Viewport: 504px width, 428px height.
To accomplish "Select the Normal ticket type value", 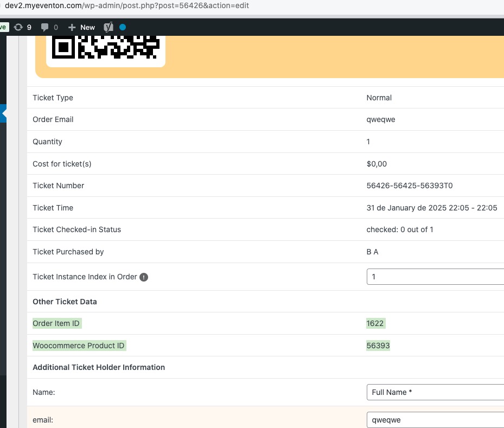I will (x=379, y=98).
